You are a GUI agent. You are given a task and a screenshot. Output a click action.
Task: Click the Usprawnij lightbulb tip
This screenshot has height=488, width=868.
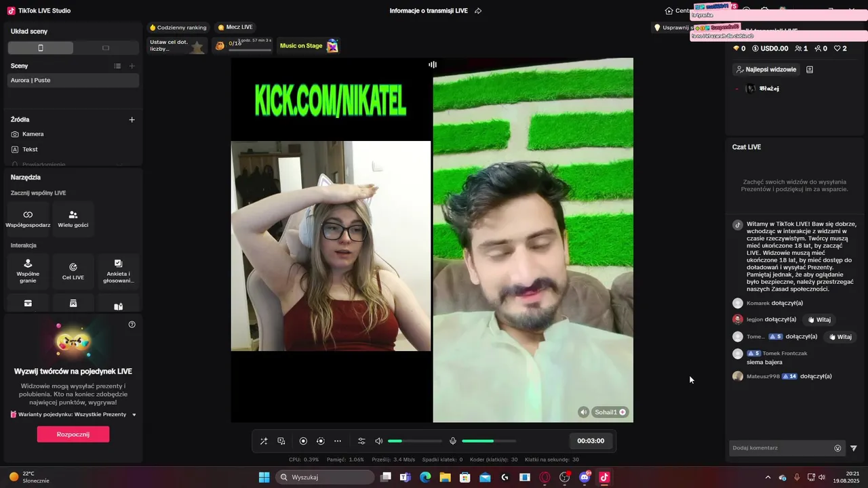(673, 28)
